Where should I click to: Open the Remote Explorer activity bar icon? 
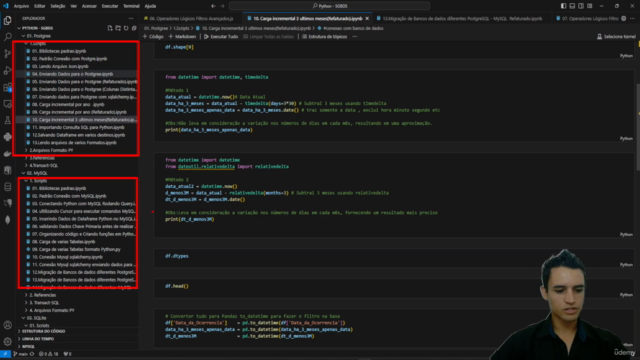pos(7,104)
